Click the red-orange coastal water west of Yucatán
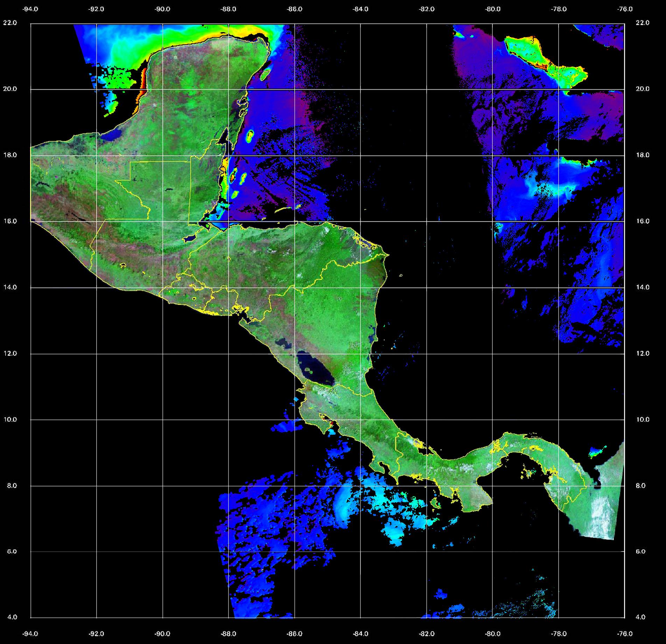666x644 pixels. 144,79
